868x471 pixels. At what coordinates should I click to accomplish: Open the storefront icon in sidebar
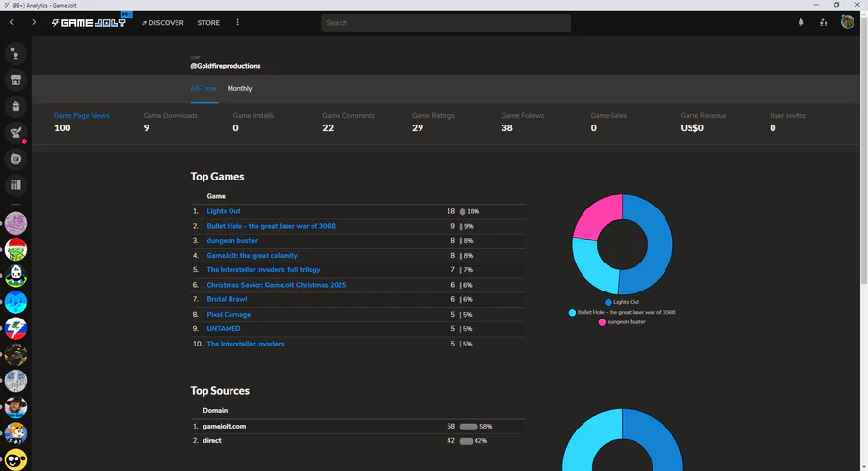click(15, 80)
